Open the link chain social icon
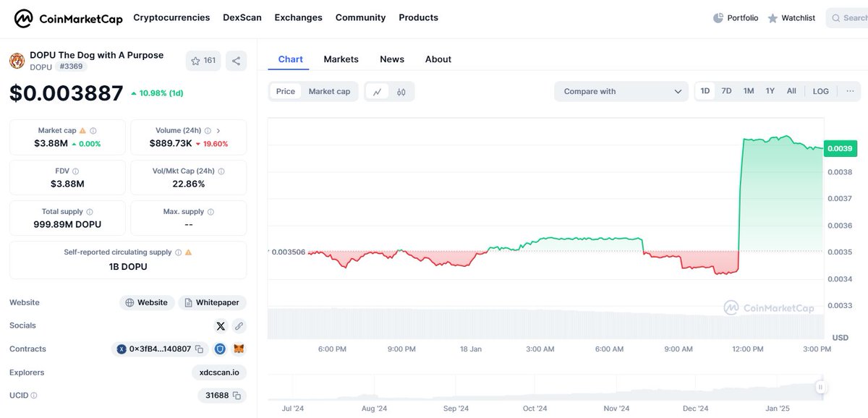The height and width of the screenshot is (418, 868). 239,326
